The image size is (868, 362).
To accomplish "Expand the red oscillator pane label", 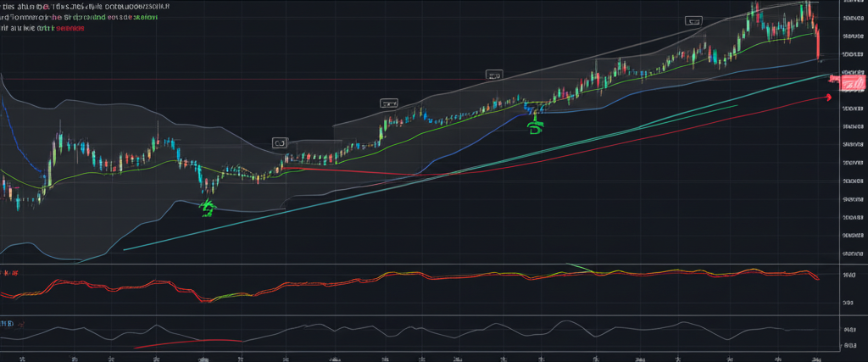I will [x=12, y=273].
